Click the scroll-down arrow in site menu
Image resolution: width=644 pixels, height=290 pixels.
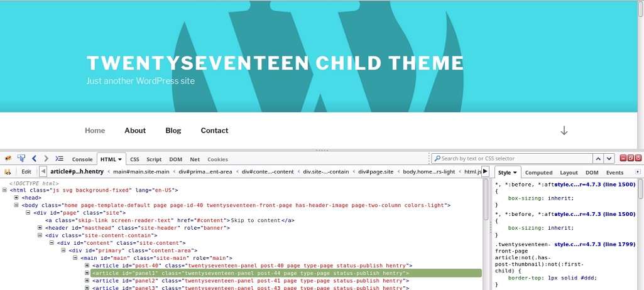[x=564, y=131]
